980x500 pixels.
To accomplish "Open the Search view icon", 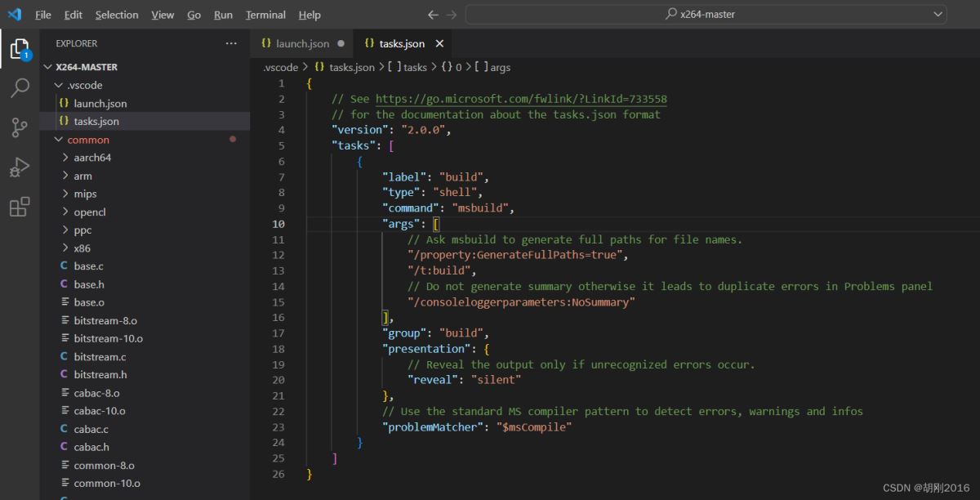I will [20, 88].
